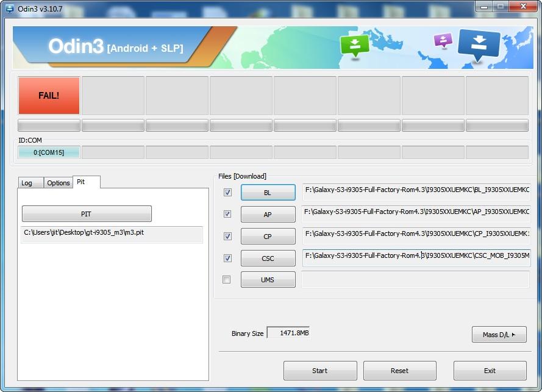Browse for a BL file
This screenshot has height=392, width=542.
(x=268, y=193)
